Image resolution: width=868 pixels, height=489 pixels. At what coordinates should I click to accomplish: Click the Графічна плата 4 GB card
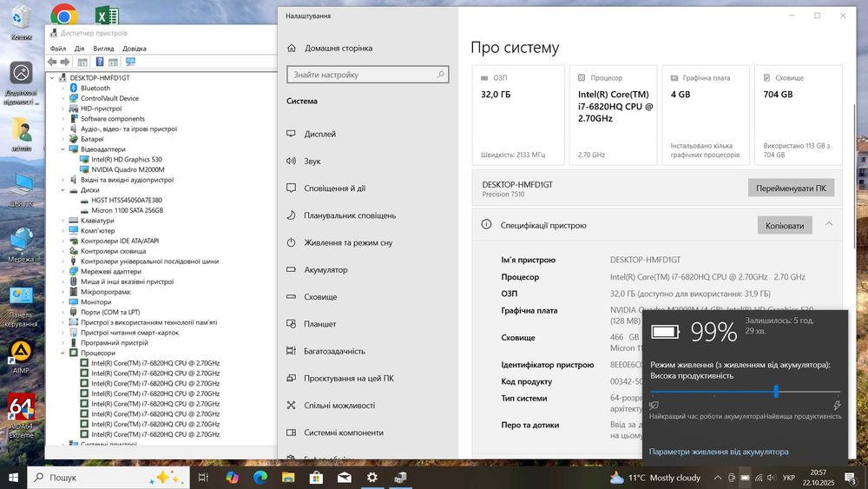click(706, 115)
